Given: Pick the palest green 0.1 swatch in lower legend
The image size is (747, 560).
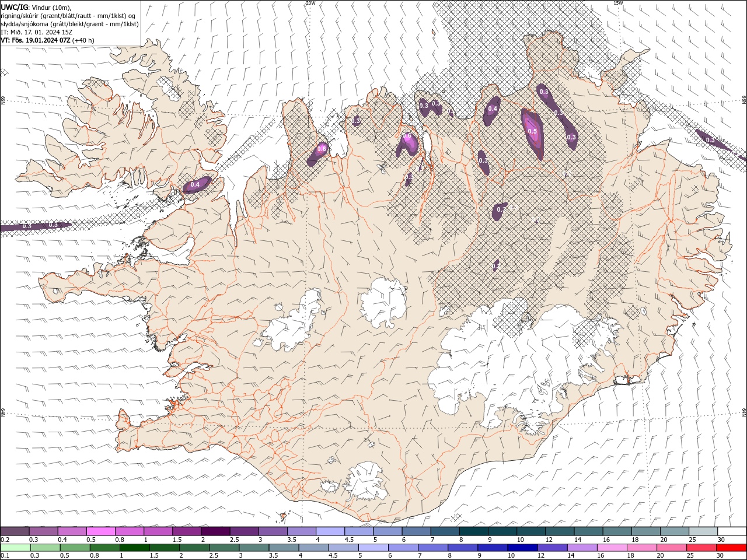Looking at the screenshot, I should (15, 548).
